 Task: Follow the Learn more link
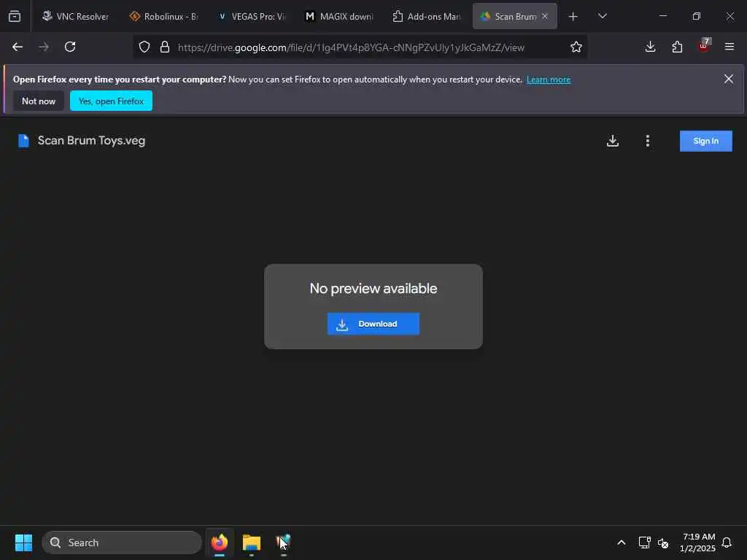[549, 79]
